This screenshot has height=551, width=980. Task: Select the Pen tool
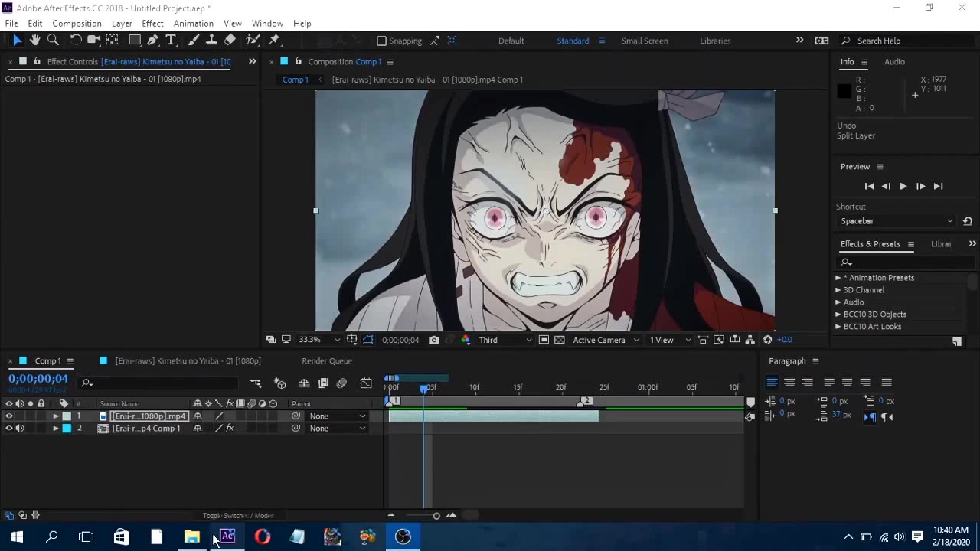153,41
